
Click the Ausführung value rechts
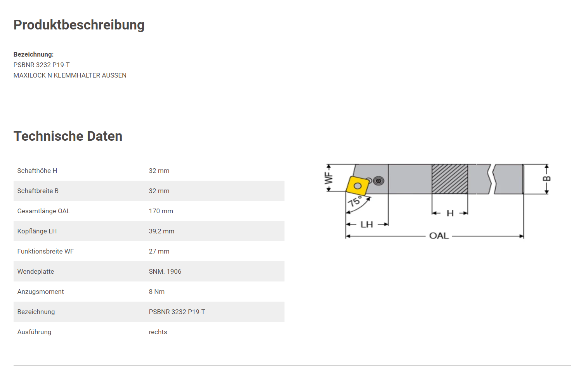(158, 332)
